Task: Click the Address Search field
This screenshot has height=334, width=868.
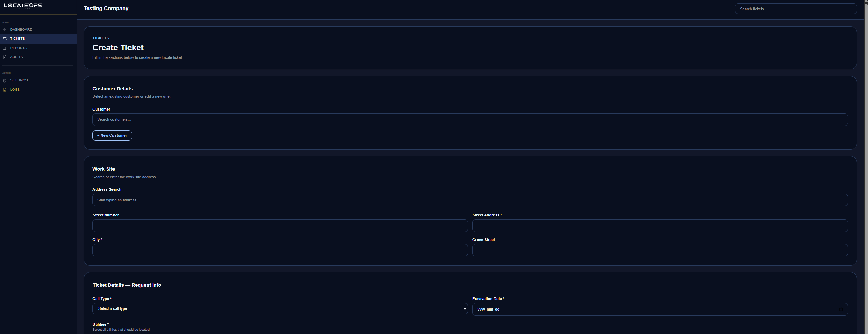Action: [x=470, y=200]
